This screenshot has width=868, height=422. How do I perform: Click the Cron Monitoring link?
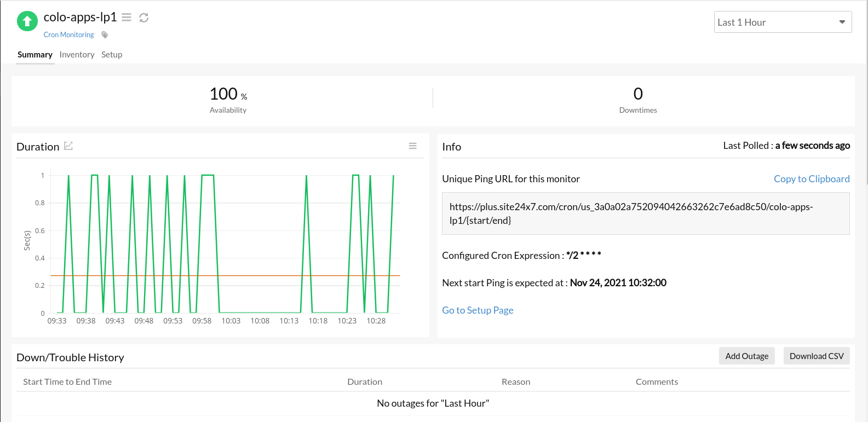69,35
